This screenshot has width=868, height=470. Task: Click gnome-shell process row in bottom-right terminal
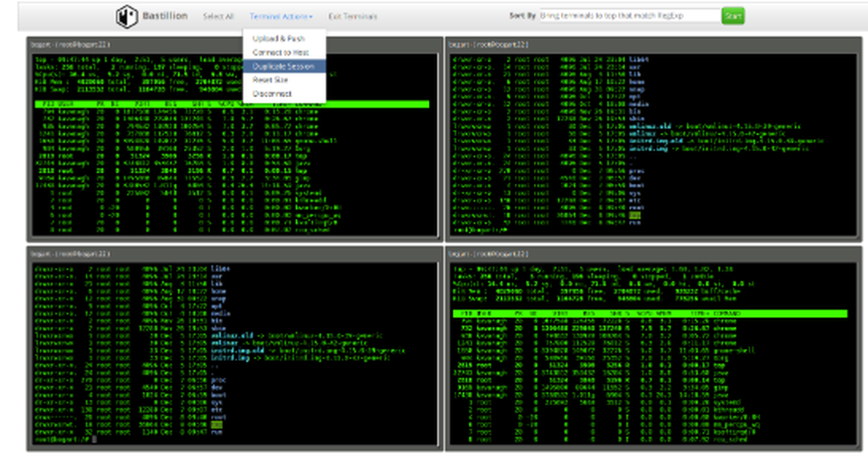pos(603,350)
